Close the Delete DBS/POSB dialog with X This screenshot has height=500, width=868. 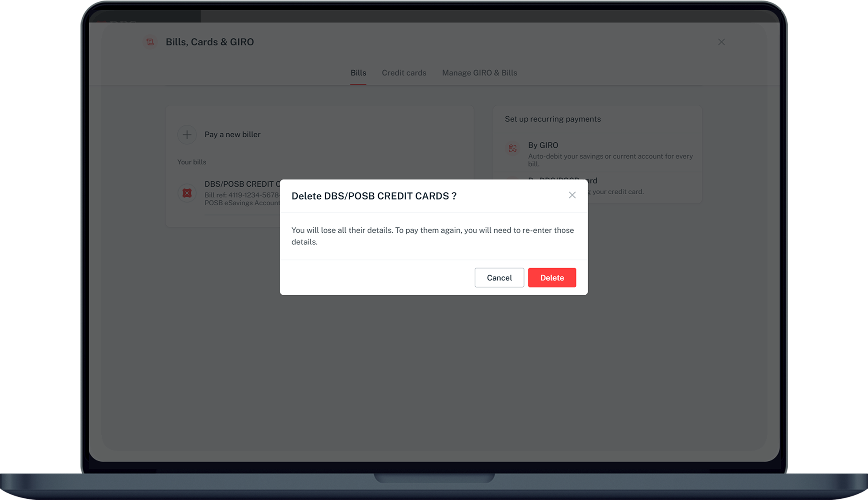click(572, 195)
